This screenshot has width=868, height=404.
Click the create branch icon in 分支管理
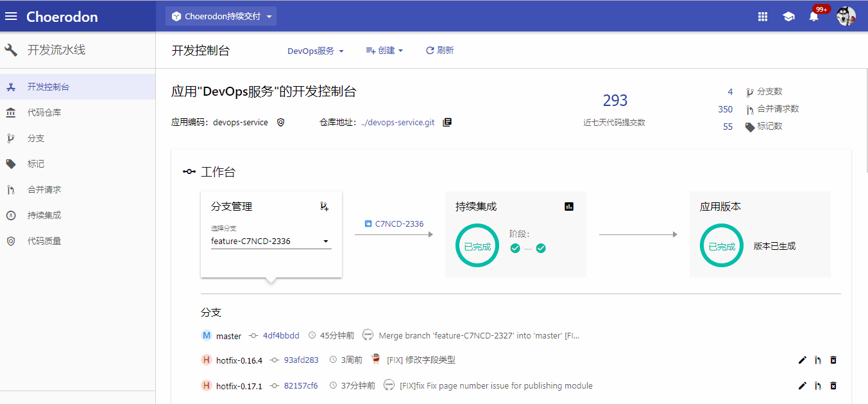[x=325, y=206]
